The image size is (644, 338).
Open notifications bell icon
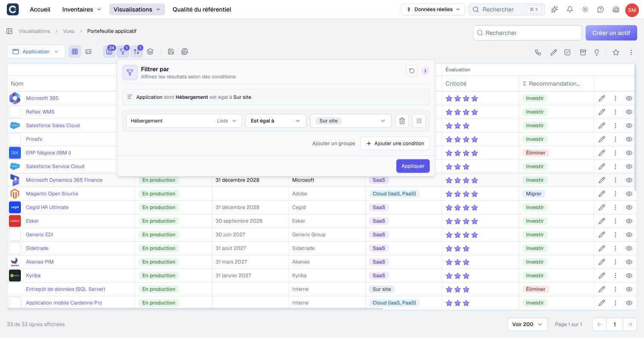click(570, 9)
